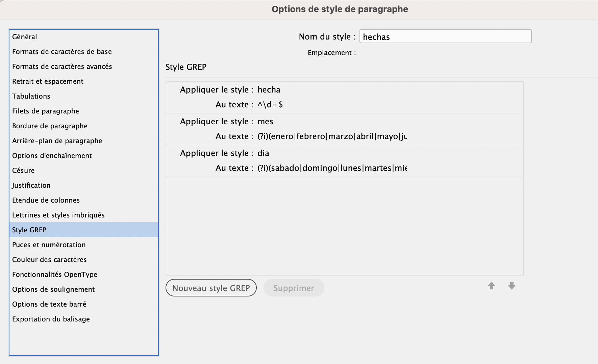Open the Tabulations section
The width and height of the screenshot is (598, 364).
(31, 96)
